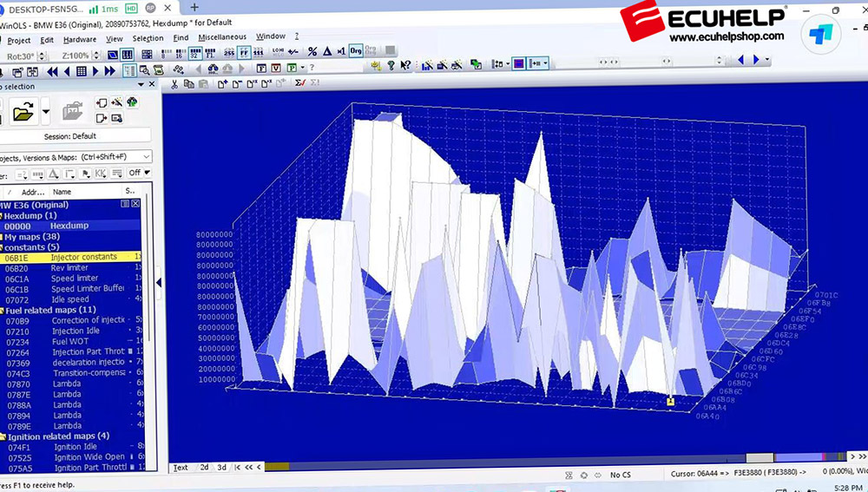Click the import file arrow-page icon
Viewport: 868px width, 492px height.
click(102, 102)
